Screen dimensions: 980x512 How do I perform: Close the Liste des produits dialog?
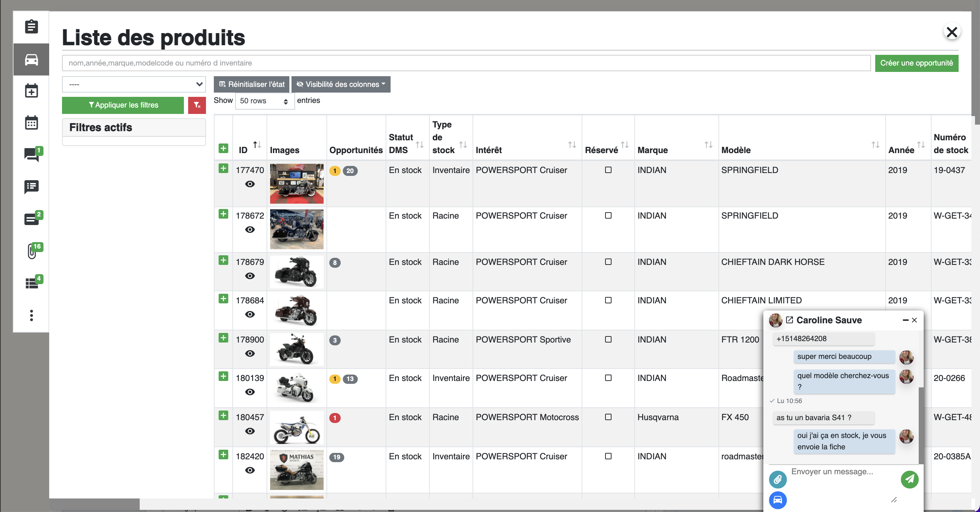click(x=952, y=32)
